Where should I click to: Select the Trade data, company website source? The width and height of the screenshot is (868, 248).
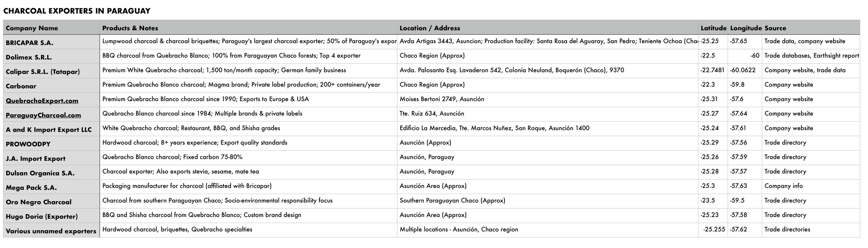pos(811,41)
